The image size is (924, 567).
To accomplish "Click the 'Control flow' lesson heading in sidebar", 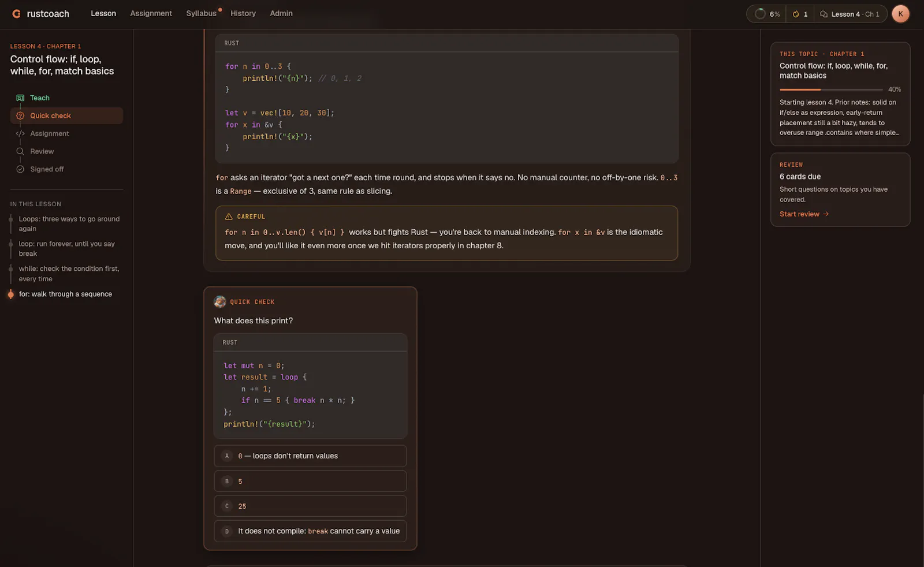I will coord(62,65).
